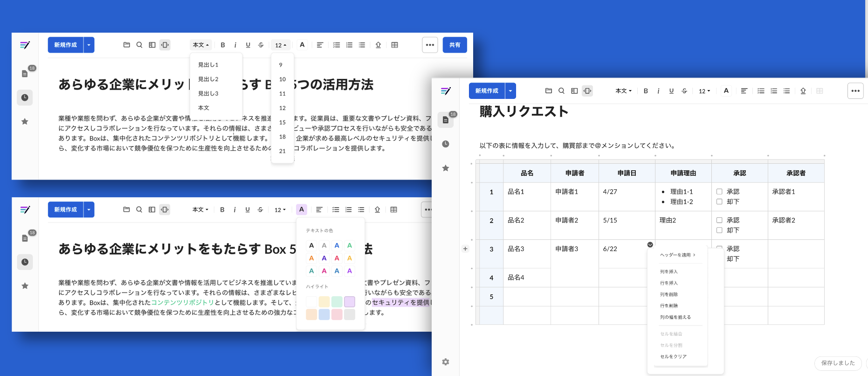This screenshot has width=868, height=376.
Task: Open the notes list icon with the 18 badge in the 購入リクエスト window
Action: coord(446,119)
